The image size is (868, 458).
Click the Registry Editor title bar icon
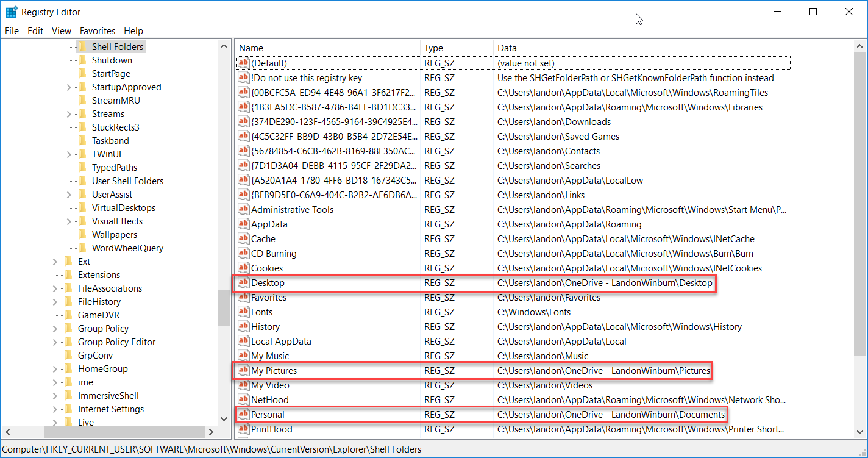pyautogui.click(x=10, y=11)
